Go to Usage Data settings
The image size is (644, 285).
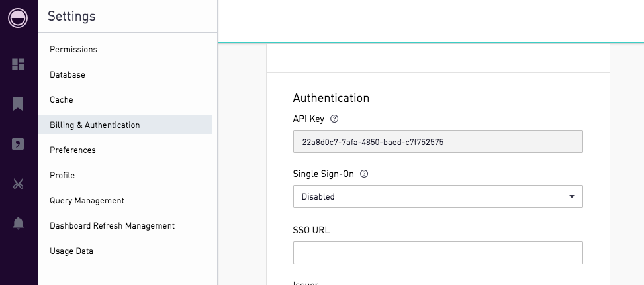coord(71,251)
